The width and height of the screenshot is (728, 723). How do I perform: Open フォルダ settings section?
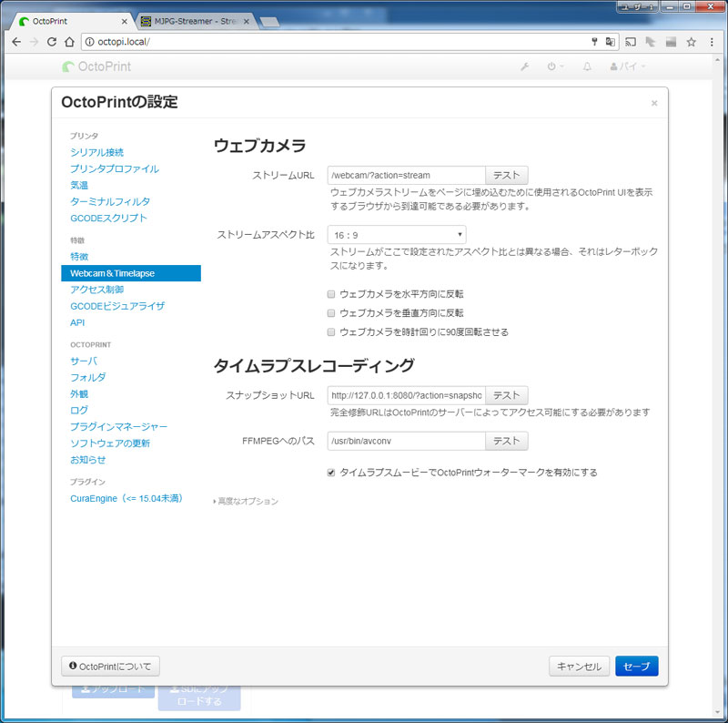coord(87,377)
